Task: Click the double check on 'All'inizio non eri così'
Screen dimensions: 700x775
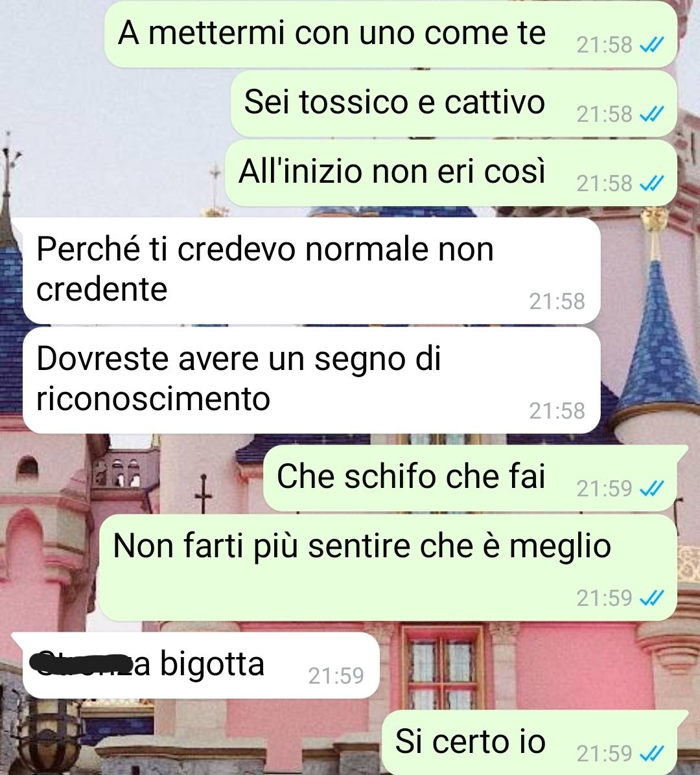Action: click(x=651, y=184)
